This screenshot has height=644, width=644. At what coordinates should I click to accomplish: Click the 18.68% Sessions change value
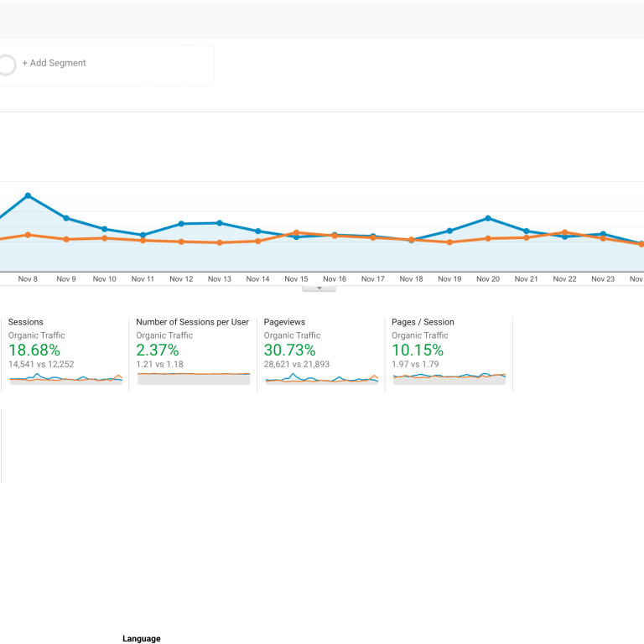(x=34, y=351)
